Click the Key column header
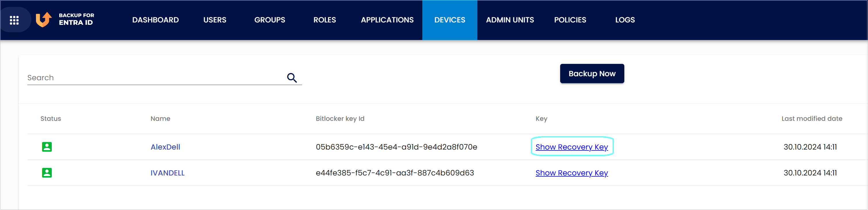Image resolution: width=868 pixels, height=210 pixels. click(541, 119)
